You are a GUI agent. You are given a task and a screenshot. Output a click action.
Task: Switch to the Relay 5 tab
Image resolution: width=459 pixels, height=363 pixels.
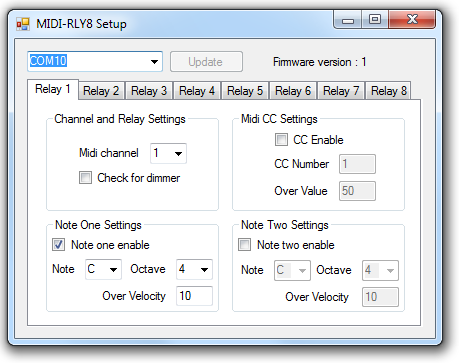[x=245, y=91]
